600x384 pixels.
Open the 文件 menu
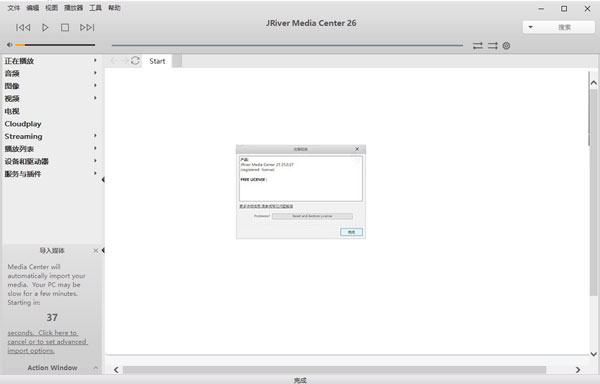point(14,8)
